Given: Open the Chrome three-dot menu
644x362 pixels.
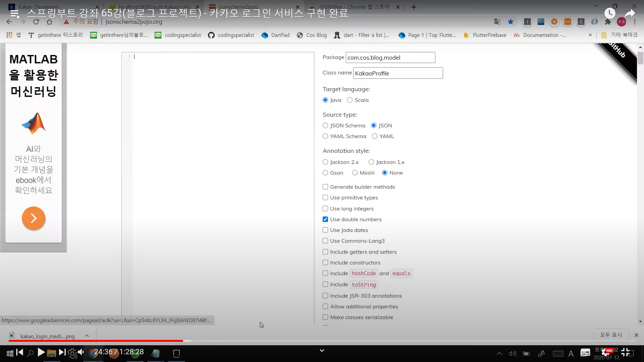Looking at the screenshot, I should (635, 22).
